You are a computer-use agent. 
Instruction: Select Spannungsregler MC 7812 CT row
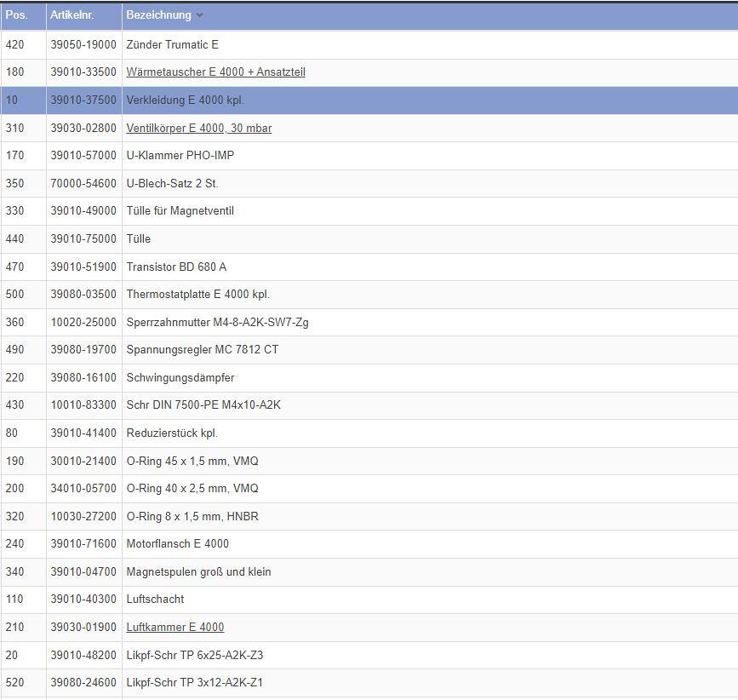202,349
